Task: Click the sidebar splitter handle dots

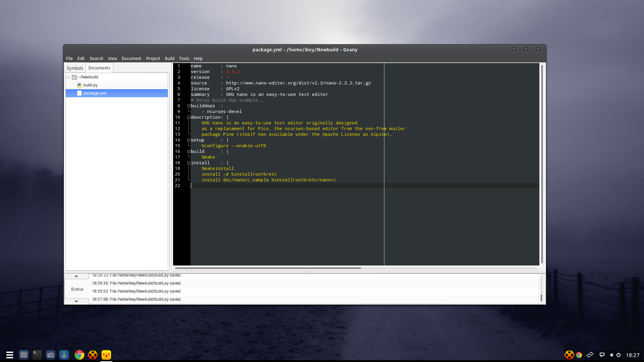Action: pyautogui.click(x=170, y=167)
